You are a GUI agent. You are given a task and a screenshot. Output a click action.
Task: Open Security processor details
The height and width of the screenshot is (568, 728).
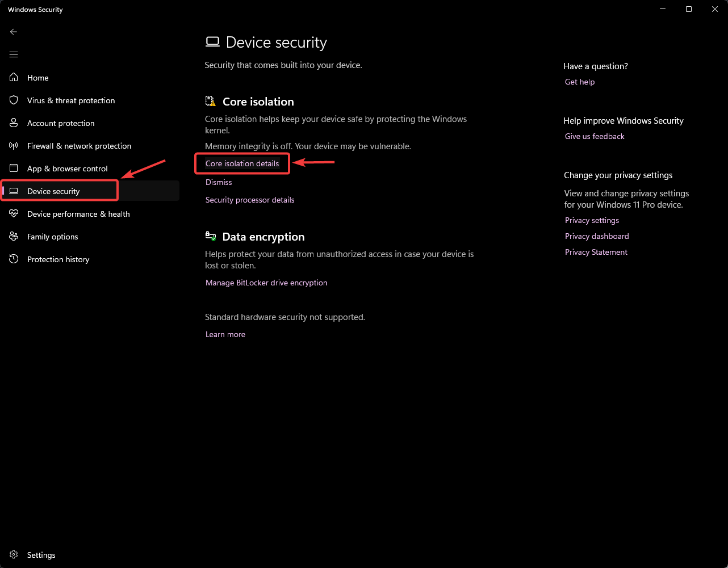tap(250, 200)
